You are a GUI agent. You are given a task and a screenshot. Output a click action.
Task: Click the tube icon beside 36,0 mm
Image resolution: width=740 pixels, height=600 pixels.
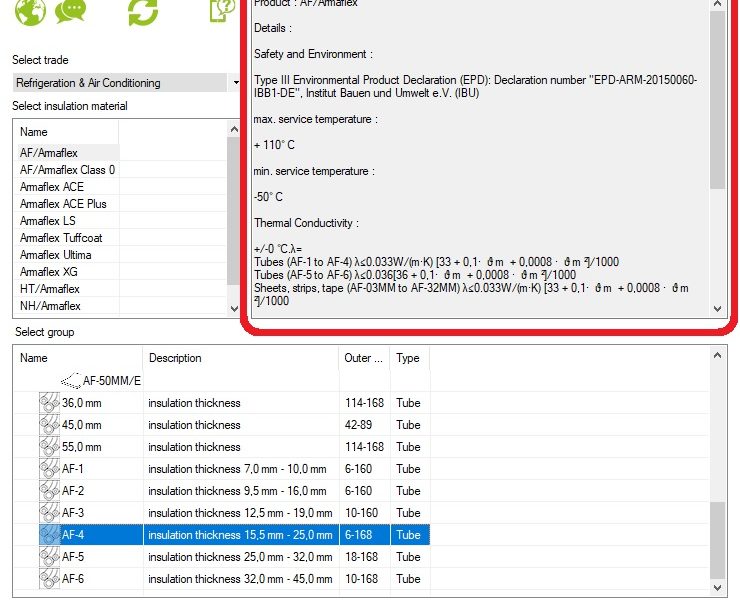tap(49, 403)
